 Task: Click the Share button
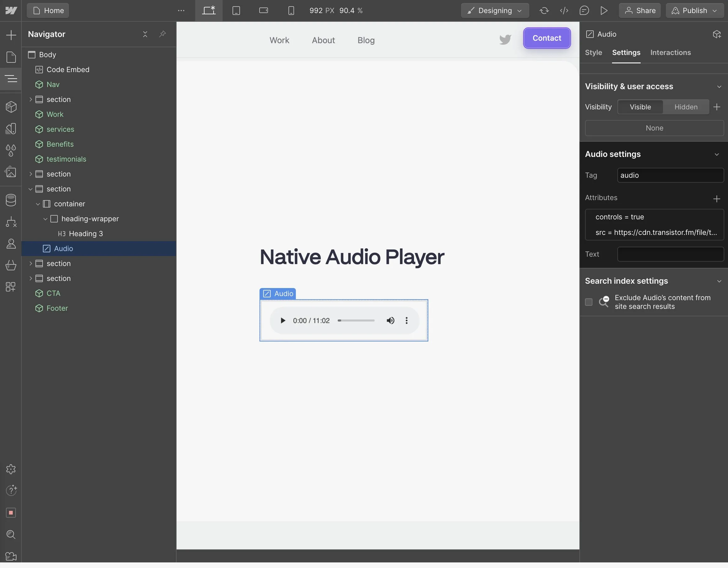pos(640,11)
